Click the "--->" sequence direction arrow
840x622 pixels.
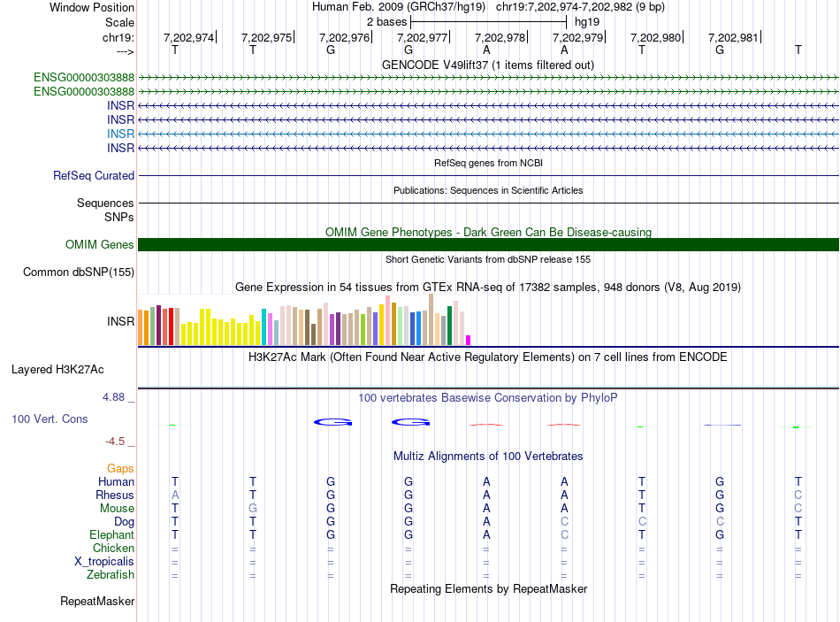[x=118, y=51]
